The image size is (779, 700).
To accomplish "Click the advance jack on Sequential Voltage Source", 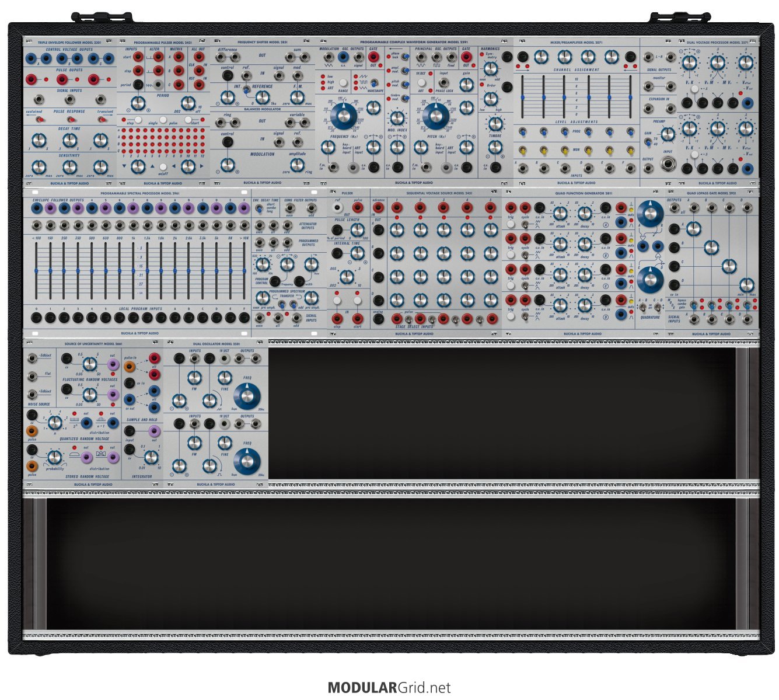I will pos(378,208).
